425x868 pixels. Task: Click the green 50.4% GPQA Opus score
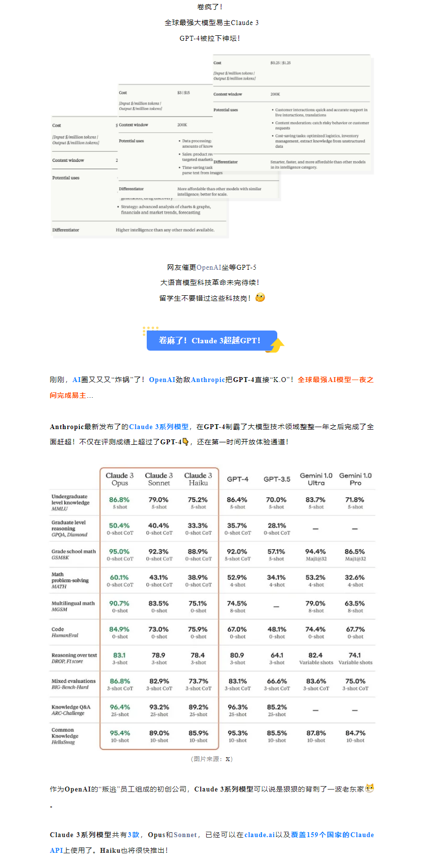[120, 525]
